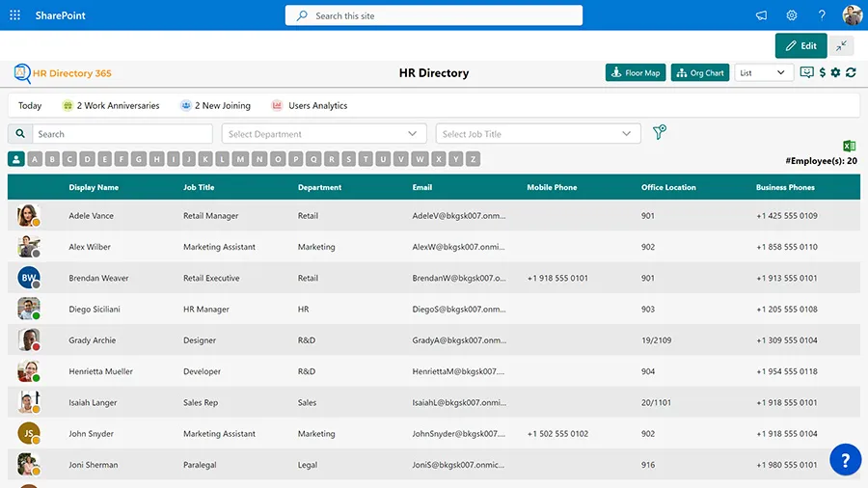Click business phone +1 425 555 0109
868x488 pixels.
(787, 216)
